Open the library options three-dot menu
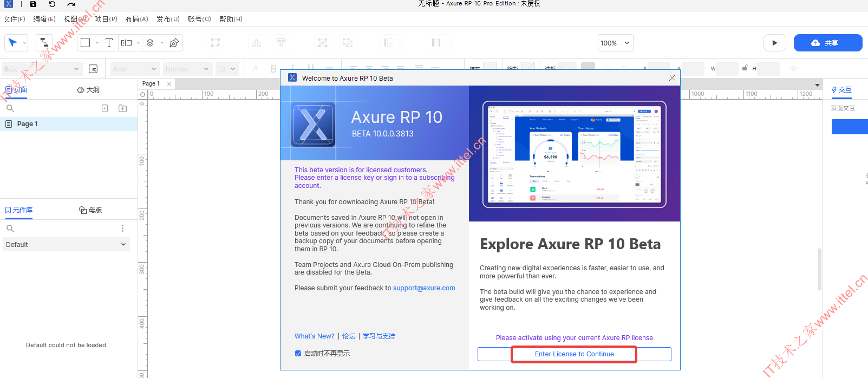 [x=122, y=229]
